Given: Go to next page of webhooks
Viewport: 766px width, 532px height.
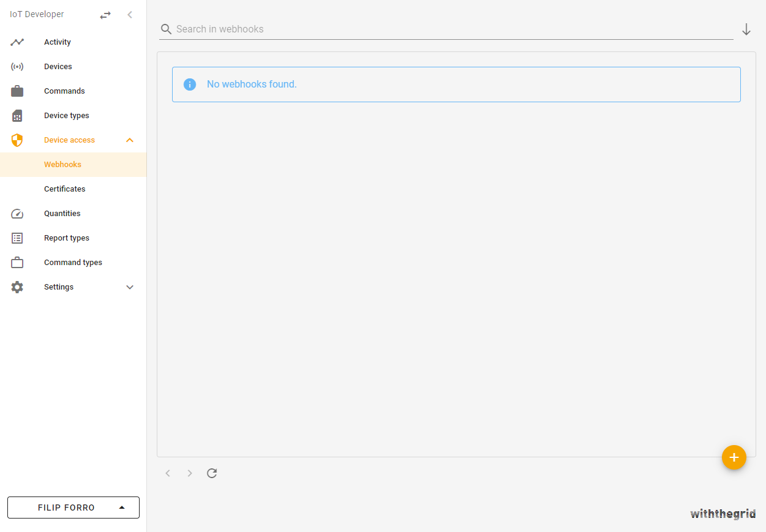Looking at the screenshot, I should (190, 473).
